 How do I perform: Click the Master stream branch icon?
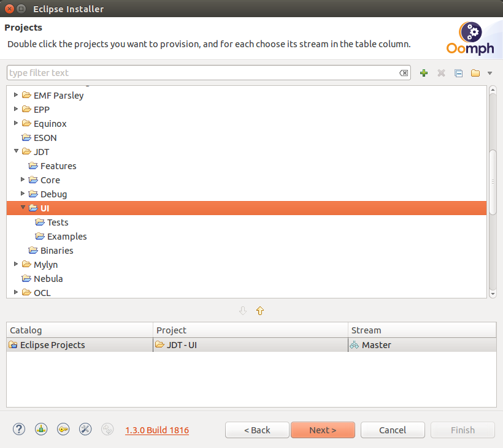pos(354,345)
